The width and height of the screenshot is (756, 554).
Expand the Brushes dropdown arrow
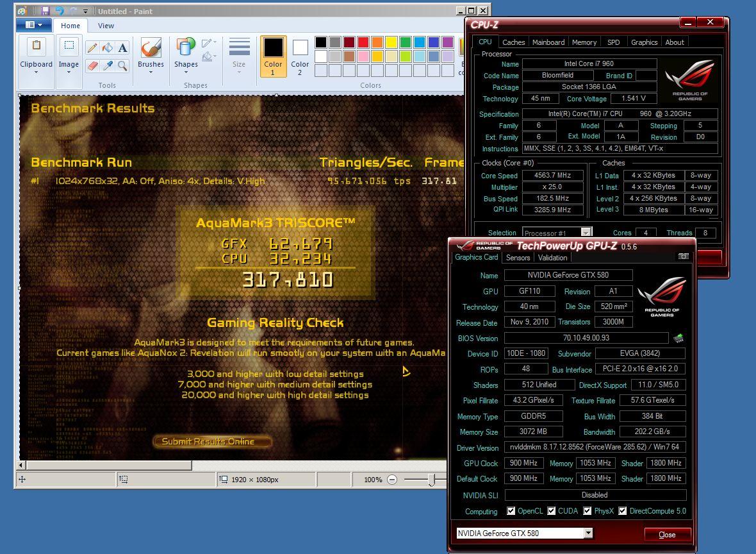click(151, 72)
